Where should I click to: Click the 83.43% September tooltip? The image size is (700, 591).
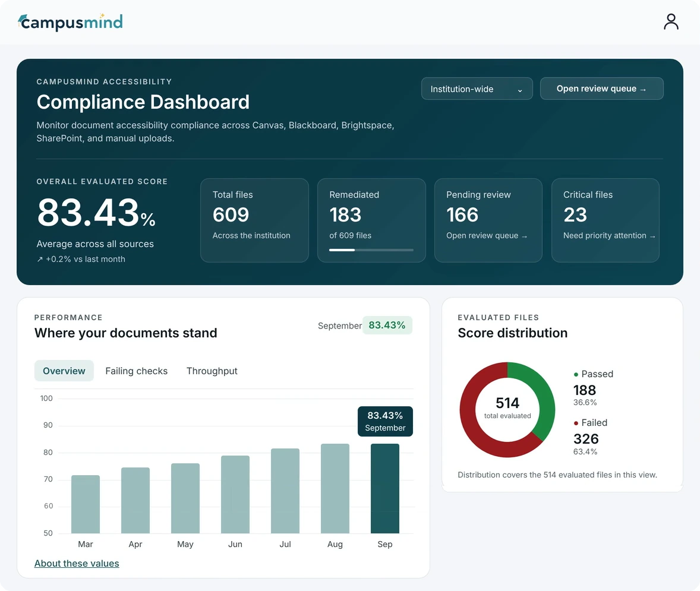point(385,421)
